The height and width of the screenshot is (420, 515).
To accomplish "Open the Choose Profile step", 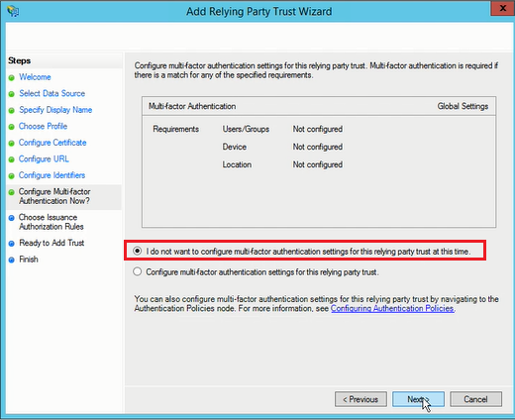I will point(43,126).
